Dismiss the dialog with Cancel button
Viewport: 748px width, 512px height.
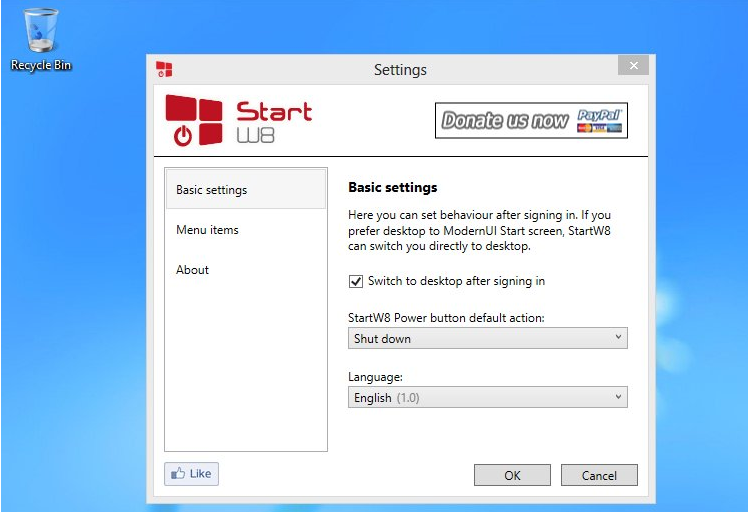tap(599, 475)
